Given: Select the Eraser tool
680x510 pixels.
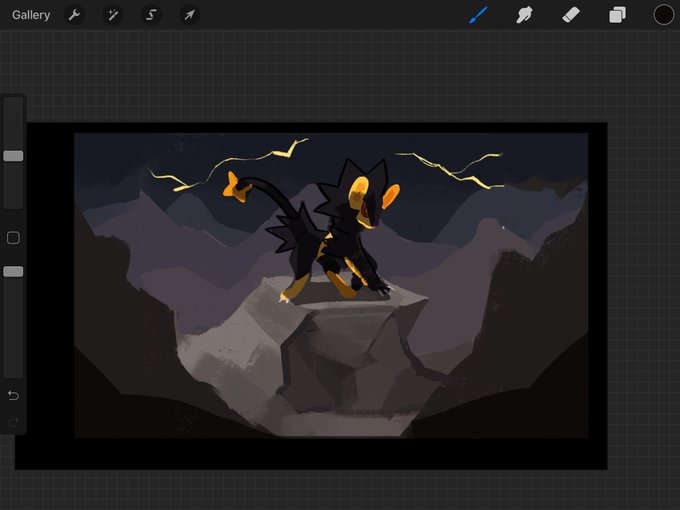Looking at the screenshot, I should click(x=571, y=15).
